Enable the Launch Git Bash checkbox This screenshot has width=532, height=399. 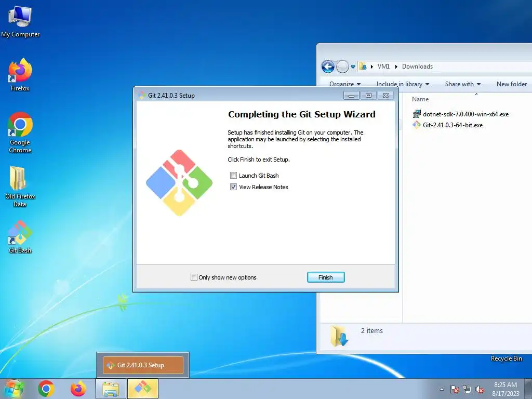click(233, 176)
